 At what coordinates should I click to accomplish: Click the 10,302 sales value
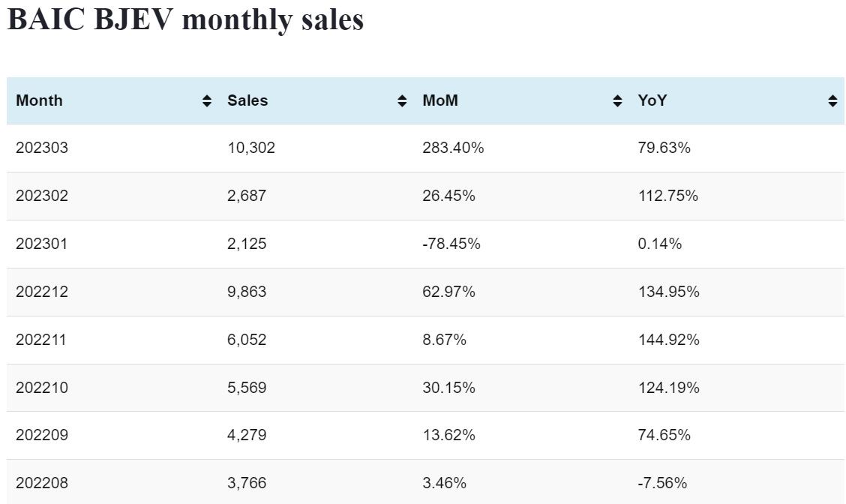pyautogui.click(x=251, y=148)
